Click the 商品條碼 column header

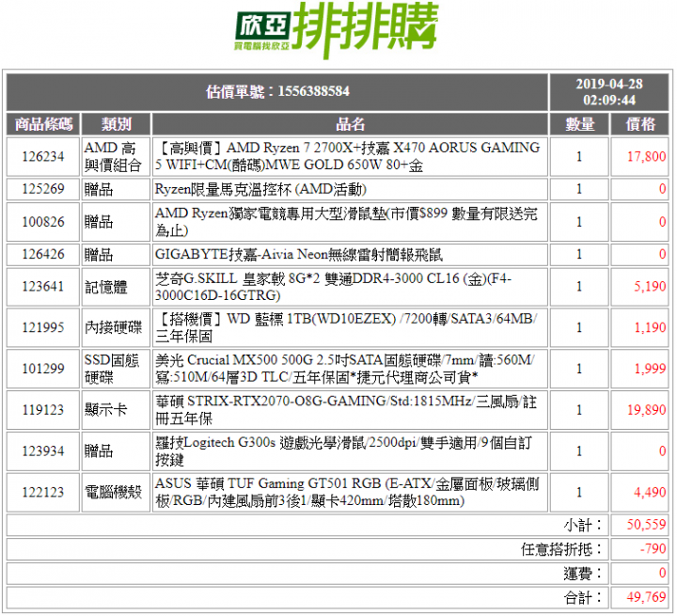[x=43, y=124]
